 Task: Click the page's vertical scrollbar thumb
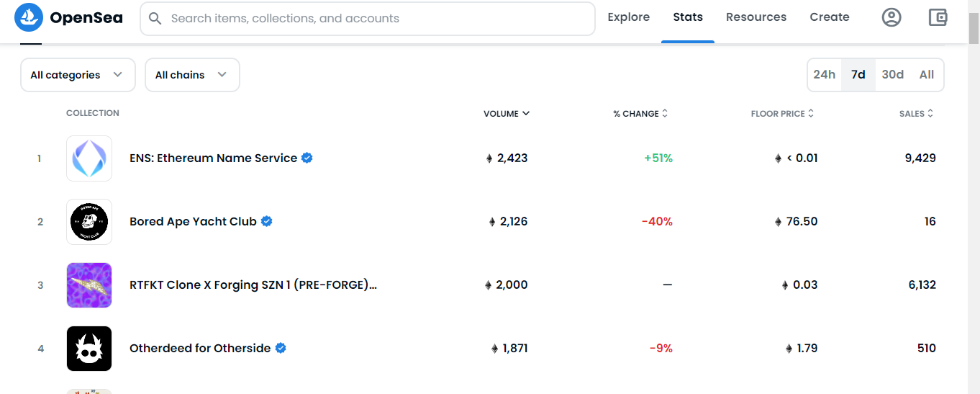[x=974, y=27]
